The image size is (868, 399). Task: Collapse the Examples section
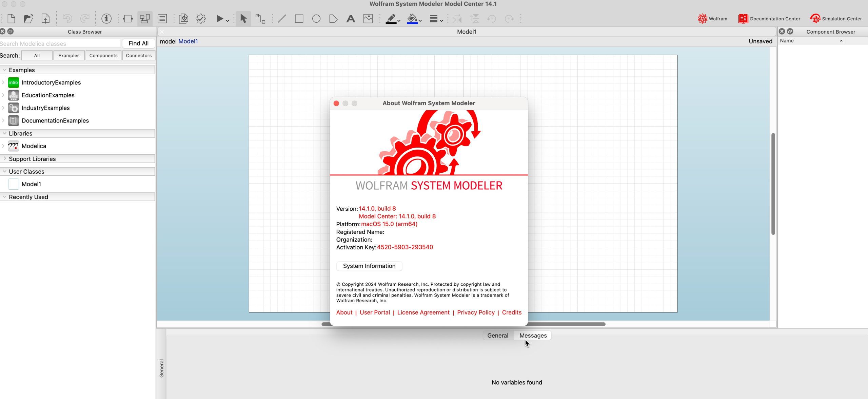tap(4, 70)
